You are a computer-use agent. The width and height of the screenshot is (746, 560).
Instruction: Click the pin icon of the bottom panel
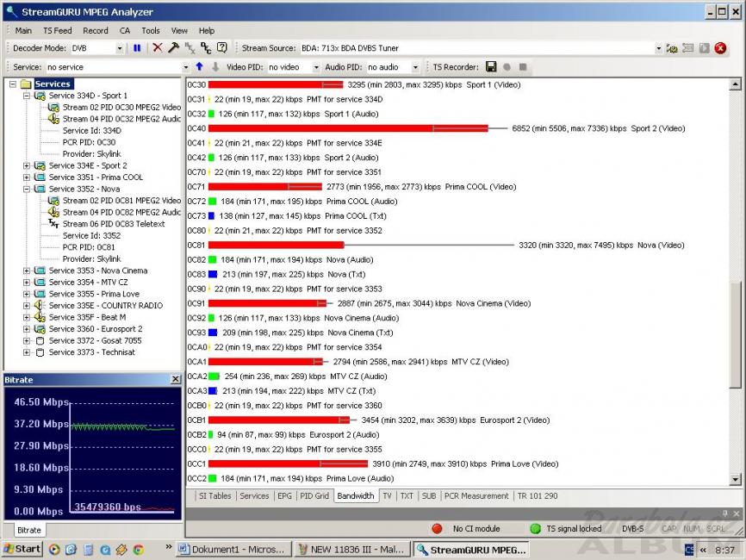pyautogui.click(x=725, y=513)
